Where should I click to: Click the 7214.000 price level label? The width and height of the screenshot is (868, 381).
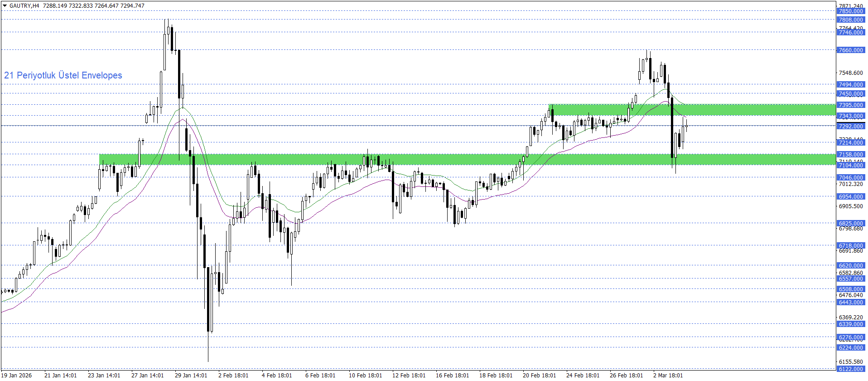tap(850, 143)
